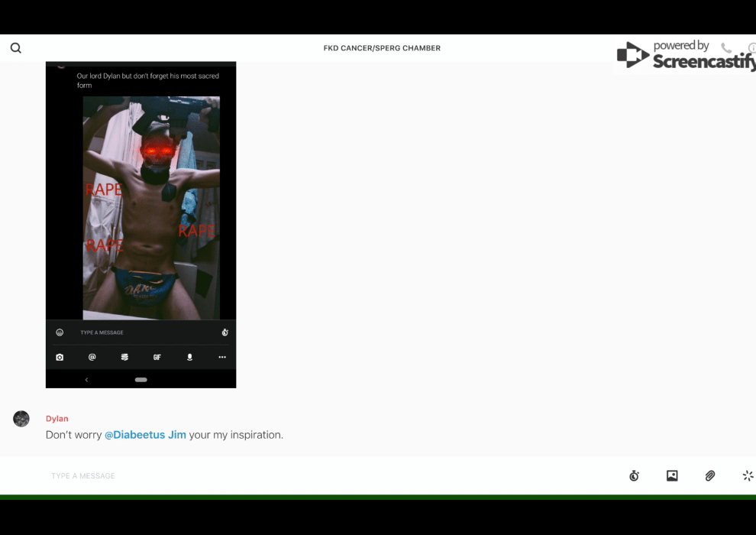Open search with the magnifying glass icon
This screenshot has height=535, width=756.
(16, 48)
